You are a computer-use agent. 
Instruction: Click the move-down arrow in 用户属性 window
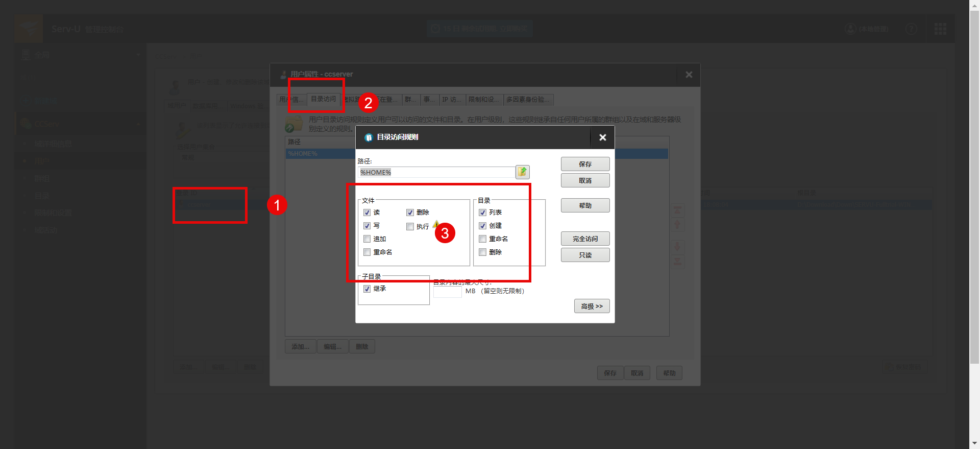[677, 247]
